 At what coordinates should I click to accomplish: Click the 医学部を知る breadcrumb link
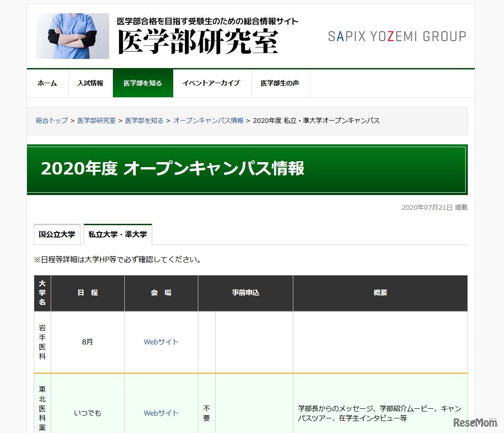(x=144, y=121)
